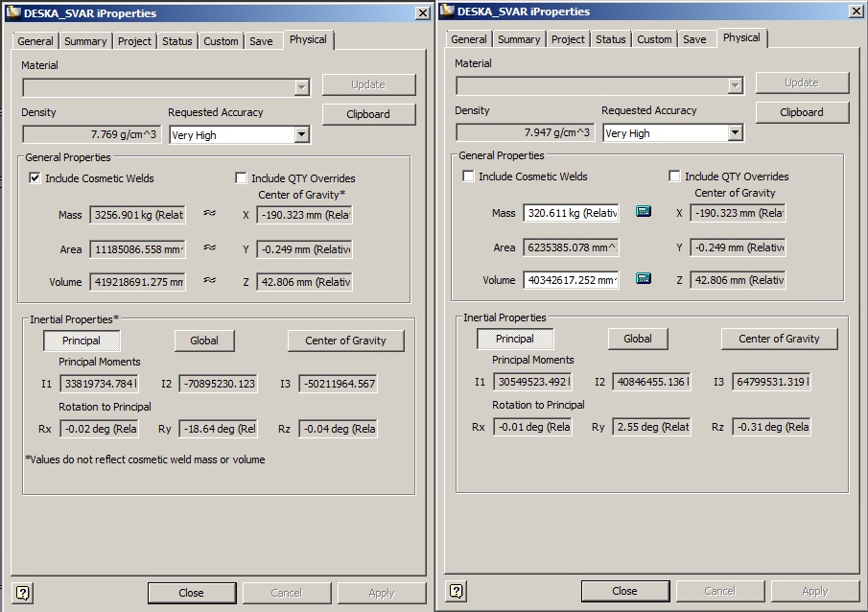Open the Material dropdown in the left dialog
The image size is (868, 612).
[301, 87]
